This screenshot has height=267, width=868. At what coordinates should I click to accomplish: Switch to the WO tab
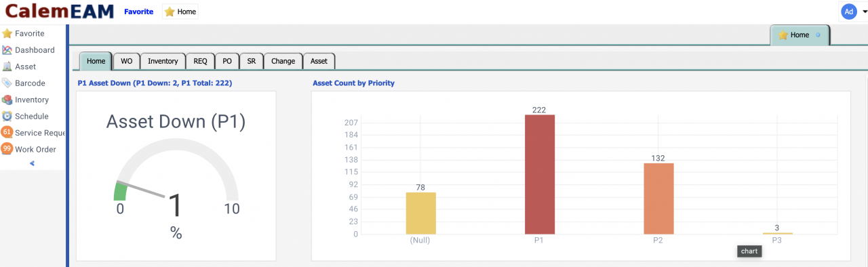(126, 61)
